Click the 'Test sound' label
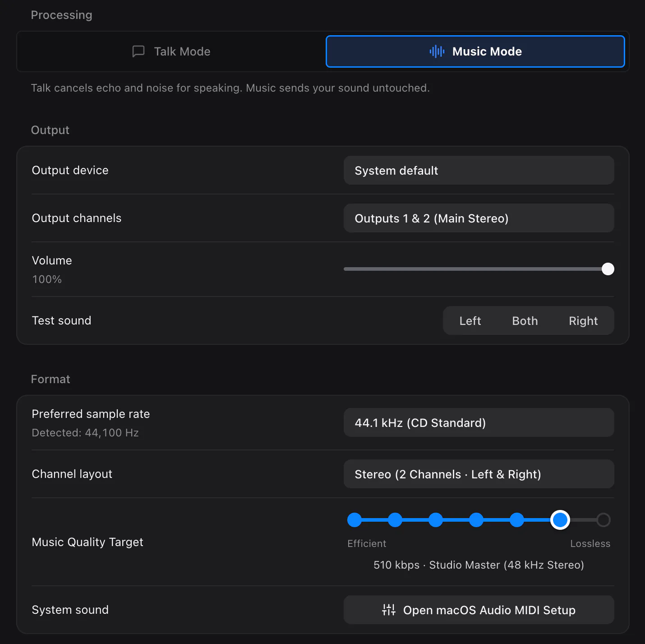The image size is (645, 644). tap(61, 320)
